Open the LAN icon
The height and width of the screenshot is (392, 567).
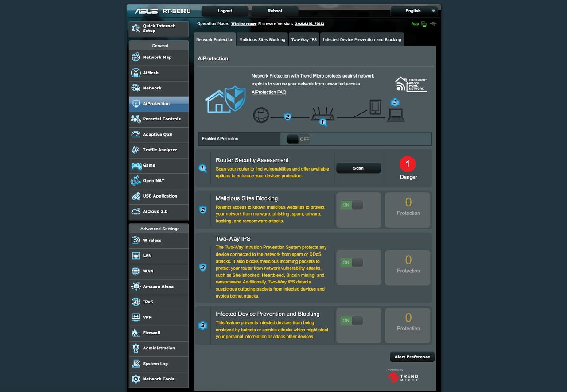136,256
